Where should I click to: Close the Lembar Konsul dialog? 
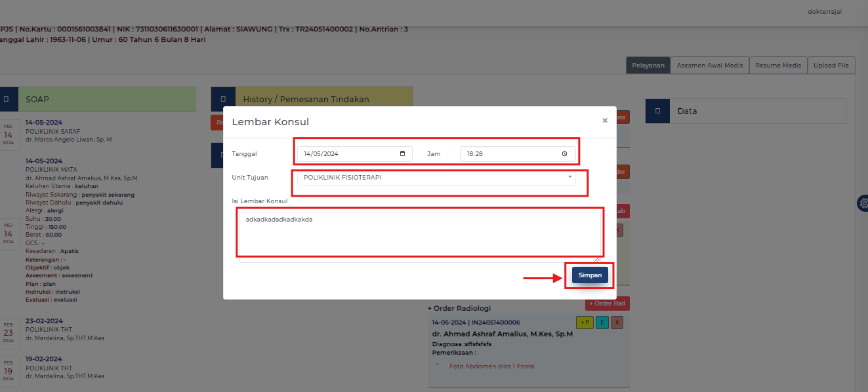coord(604,121)
